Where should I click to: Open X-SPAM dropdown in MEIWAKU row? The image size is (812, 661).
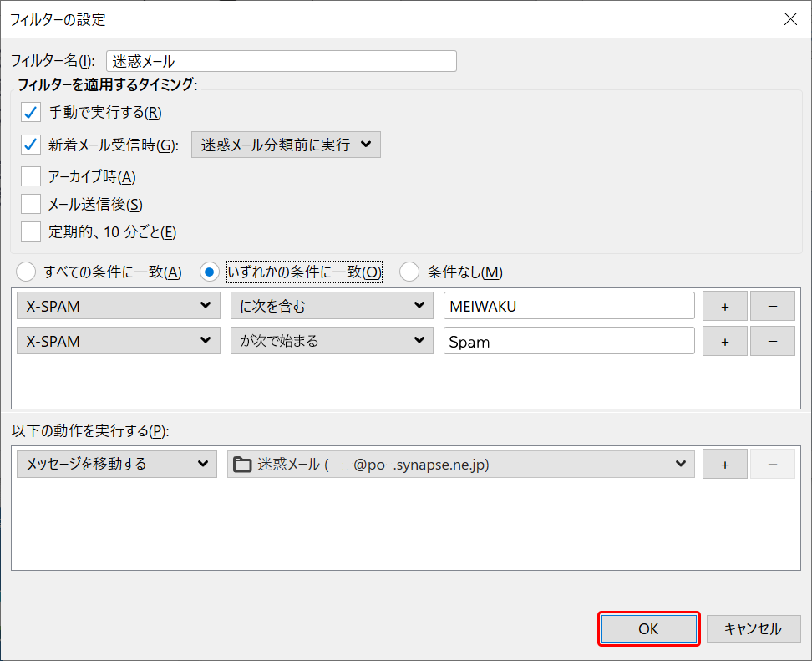(x=119, y=306)
